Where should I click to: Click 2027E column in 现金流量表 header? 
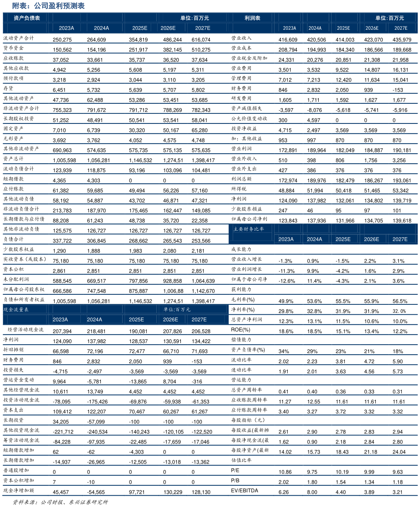(199, 320)
